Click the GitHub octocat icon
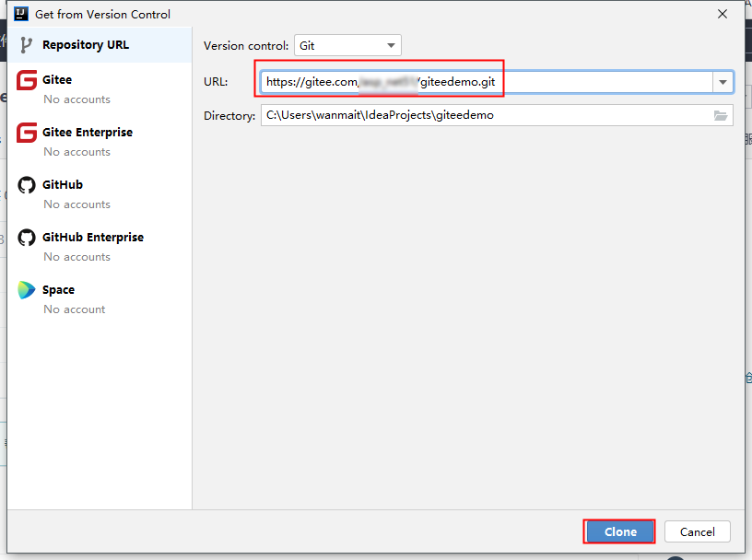The height and width of the screenshot is (560, 752). [x=27, y=185]
